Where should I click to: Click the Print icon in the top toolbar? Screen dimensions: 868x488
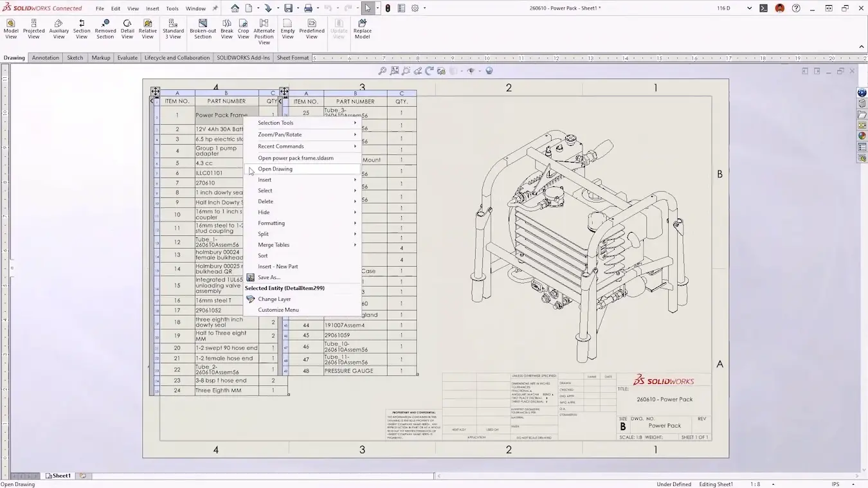coord(308,8)
